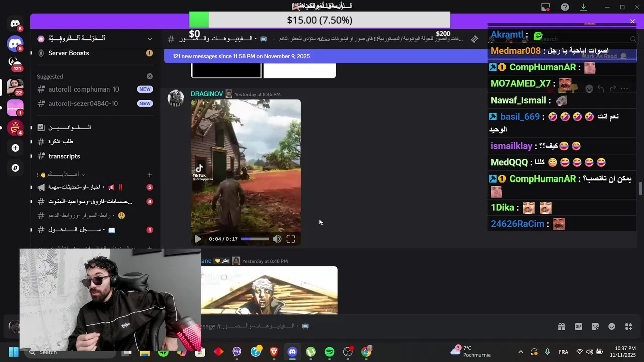Open the حسابات-فاروق channel with 4 mentions
The image size is (644, 362).
point(95,201)
